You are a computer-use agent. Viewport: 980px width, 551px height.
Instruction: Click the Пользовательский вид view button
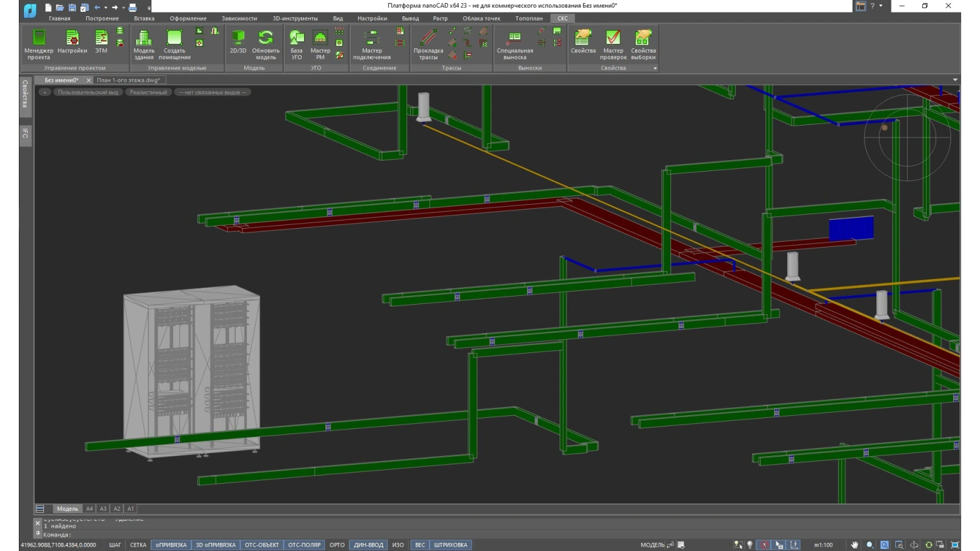[88, 92]
